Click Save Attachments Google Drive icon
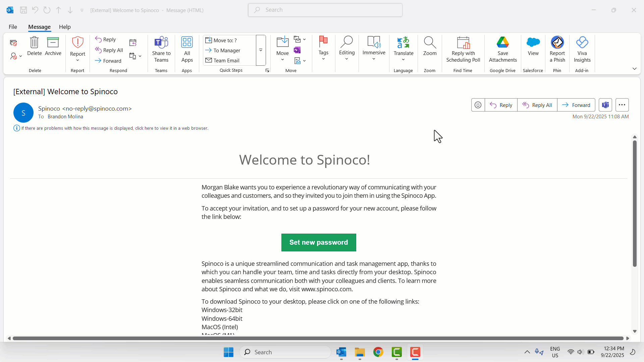 [x=502, y=43]
